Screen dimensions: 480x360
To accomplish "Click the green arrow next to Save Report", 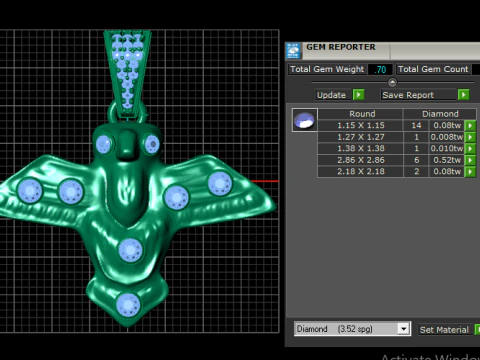I will tap(464, 95).
